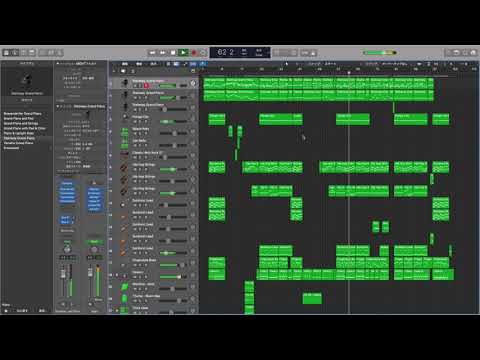Image resolution: width=480 pixels, height=360 pixels.
Task: Click the piano icon of the first track
Action: tap(125, 83)
